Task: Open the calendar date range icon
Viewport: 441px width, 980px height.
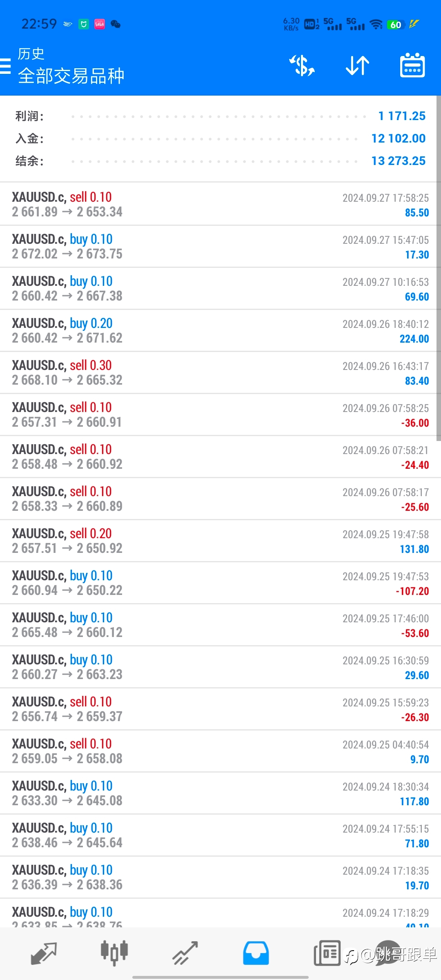Action: click(412, 65)
